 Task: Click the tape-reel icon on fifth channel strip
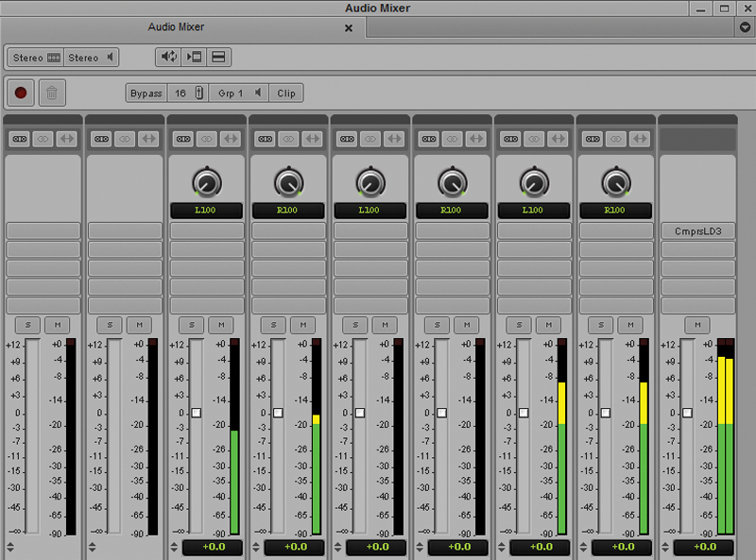click(x=347, y=139)
